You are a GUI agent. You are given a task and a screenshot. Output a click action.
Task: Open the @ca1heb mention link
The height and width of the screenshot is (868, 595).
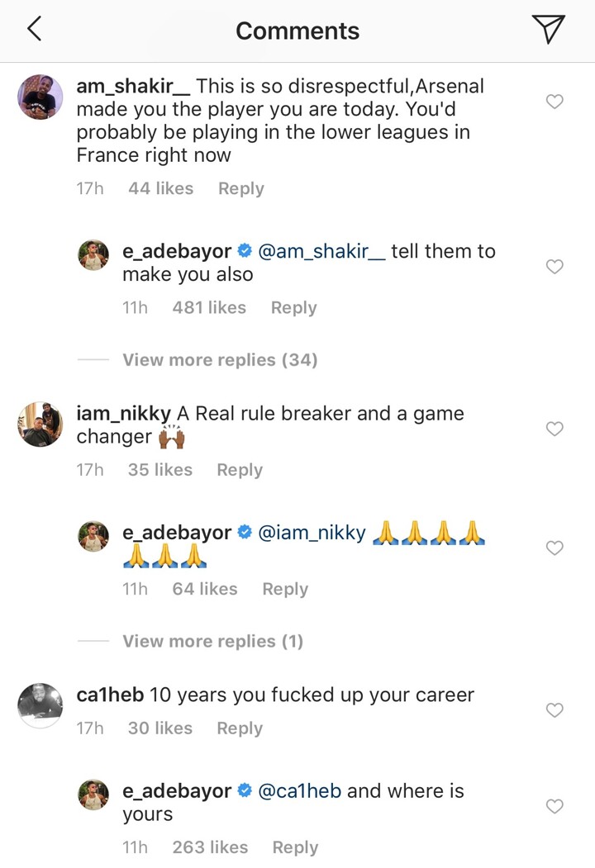tap(300, 791)
